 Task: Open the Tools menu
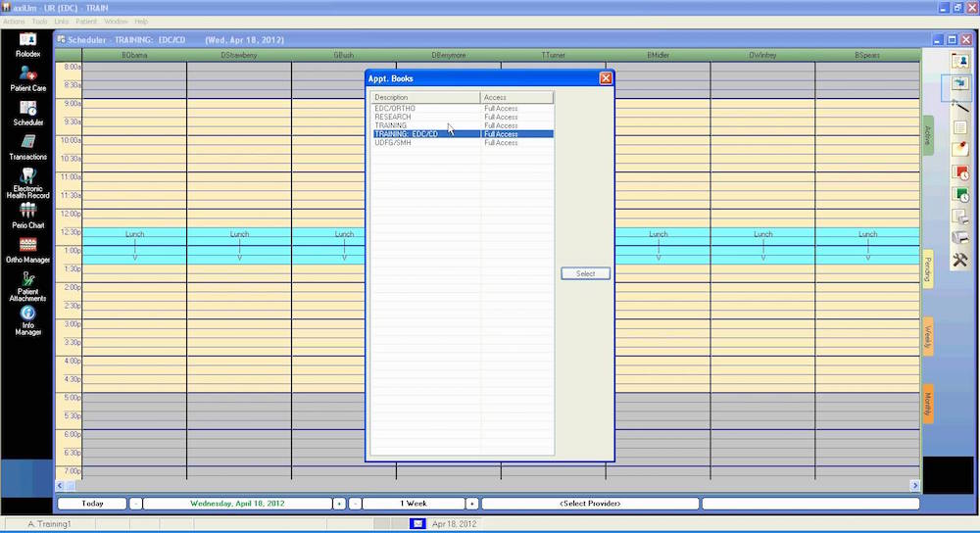click(x=39, y=22)
